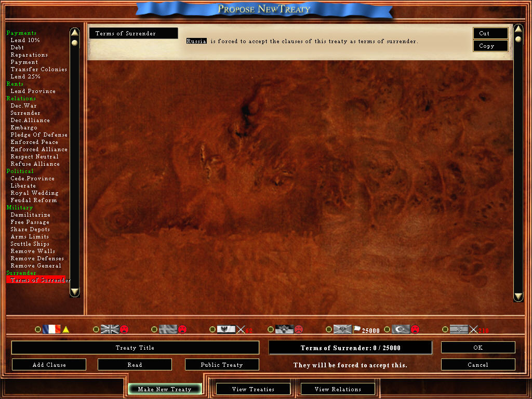Choose the Reparations clause
Image resolution: width=532 pixels, height=399 pixels.
[x=29, y=55]
